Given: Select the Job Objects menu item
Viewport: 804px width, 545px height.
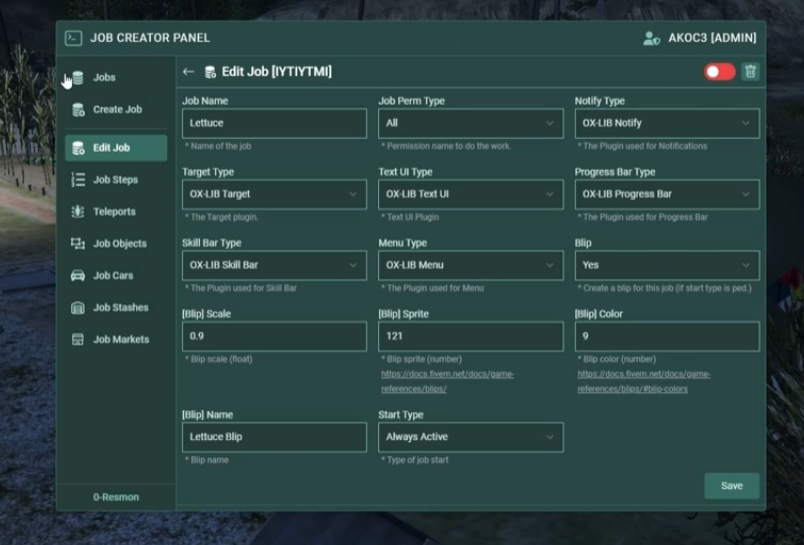Looking at the screenshot, I should click(116, 244).
